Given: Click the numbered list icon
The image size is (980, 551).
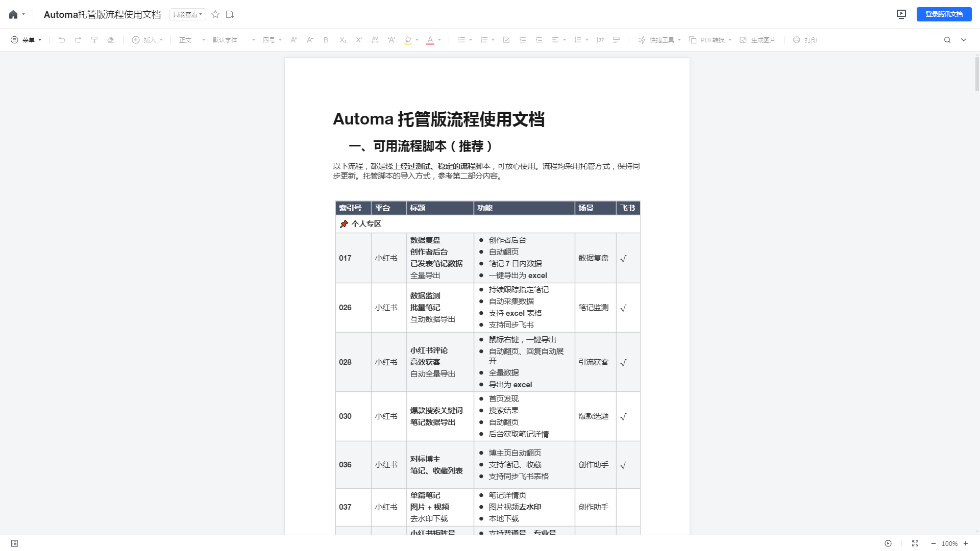Looking at the screenshot, I should 484,40.
